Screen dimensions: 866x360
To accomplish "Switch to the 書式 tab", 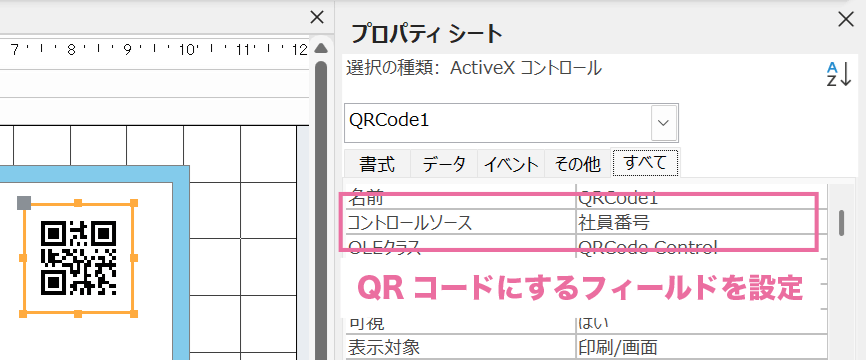I will (377, 164).
